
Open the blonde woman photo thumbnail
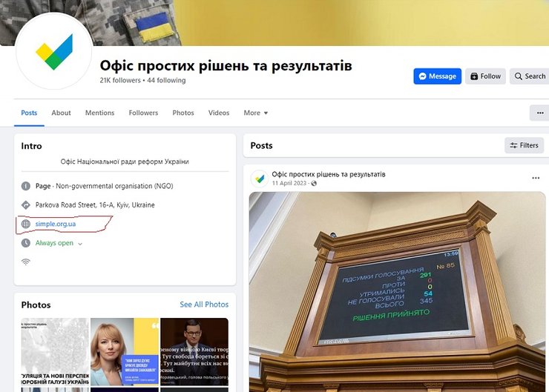click(x=125, y=352)
